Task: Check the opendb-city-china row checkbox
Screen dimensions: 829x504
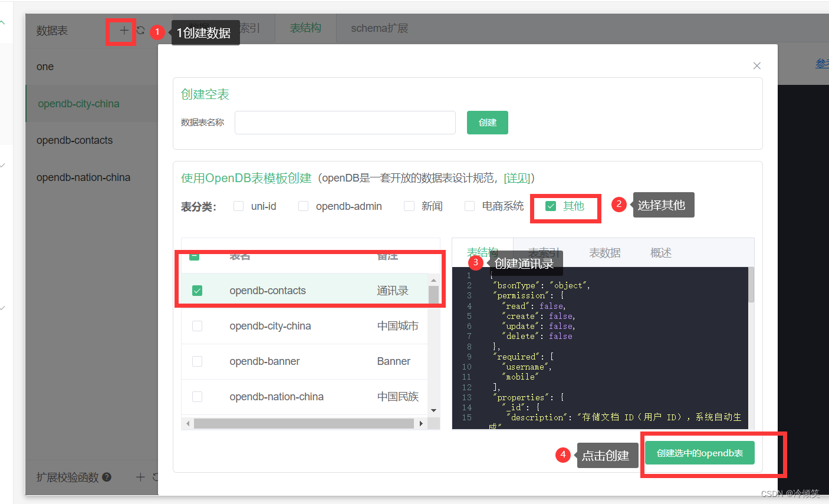Action: (198, 326)
